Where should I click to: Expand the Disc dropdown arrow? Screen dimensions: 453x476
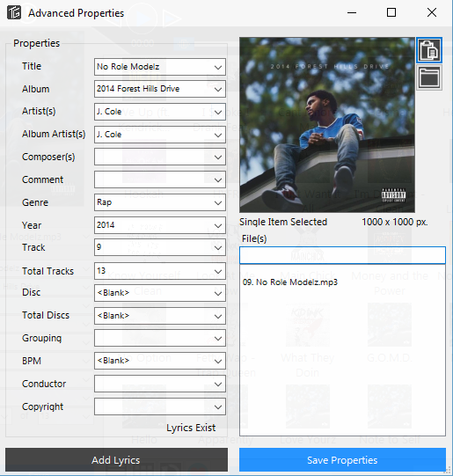click(x=218, y=293)
